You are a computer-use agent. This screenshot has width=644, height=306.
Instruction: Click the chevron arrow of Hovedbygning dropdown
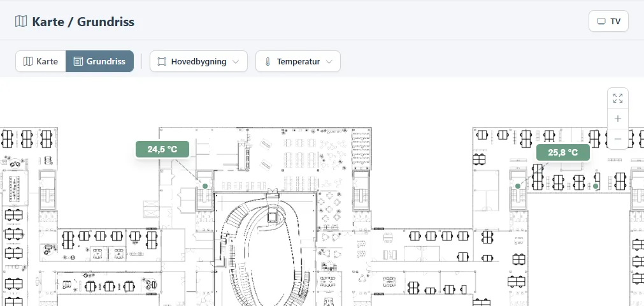click(236, 62)
